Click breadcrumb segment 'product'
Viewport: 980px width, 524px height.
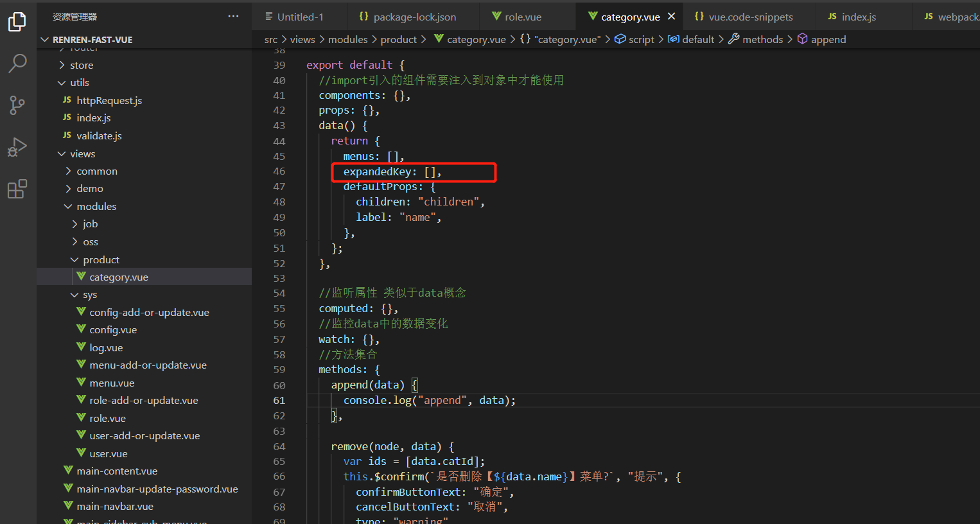(399, 40)
